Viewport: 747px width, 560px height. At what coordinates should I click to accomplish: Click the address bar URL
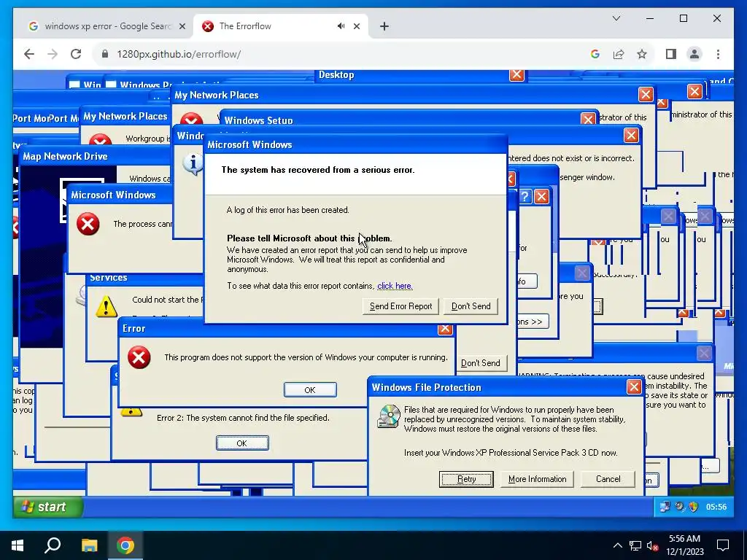click(179, 54)
